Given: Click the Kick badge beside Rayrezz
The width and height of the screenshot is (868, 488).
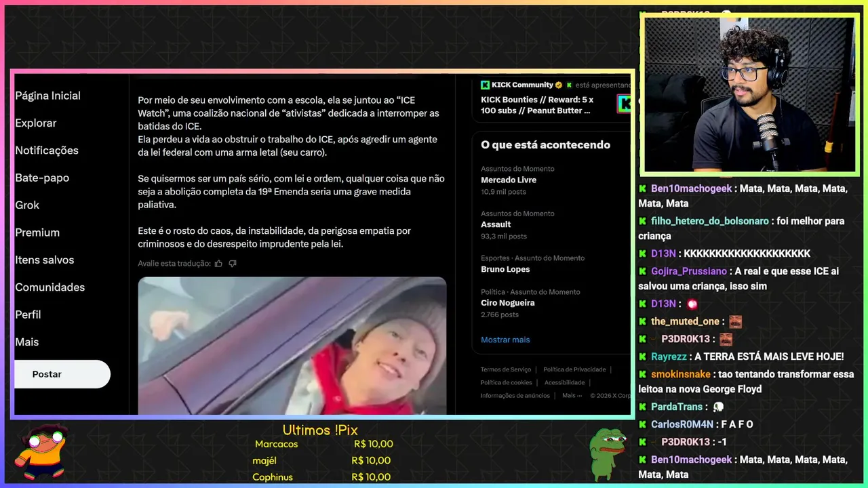Looking at the screenshot, I should pyautogui.click(x=642, y=357).
